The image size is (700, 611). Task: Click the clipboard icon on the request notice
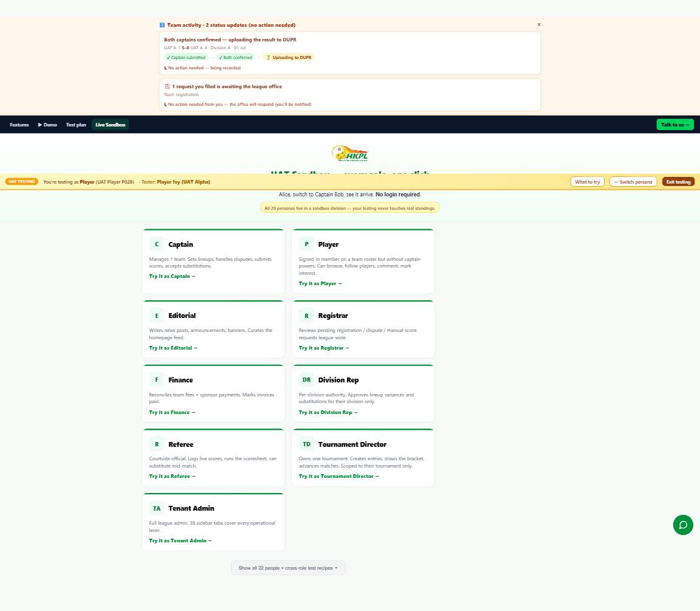[167, 87]
